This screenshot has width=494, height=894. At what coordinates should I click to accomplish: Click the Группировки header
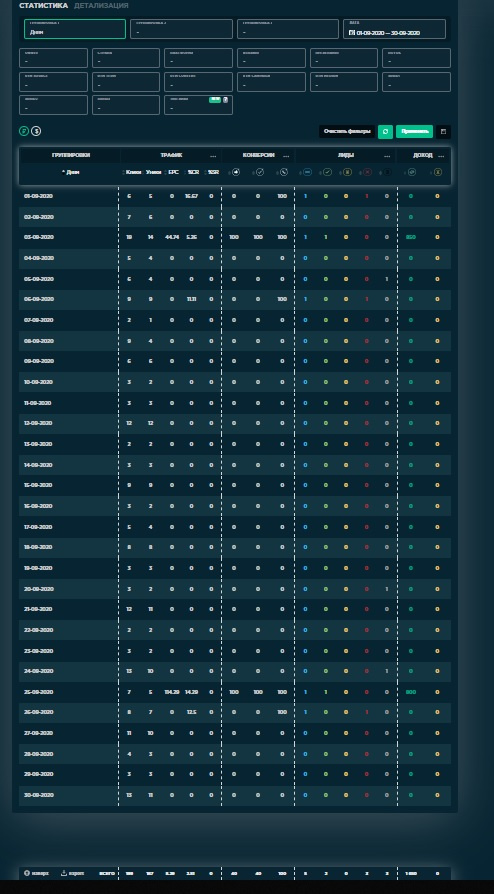[x=71, y=155]
